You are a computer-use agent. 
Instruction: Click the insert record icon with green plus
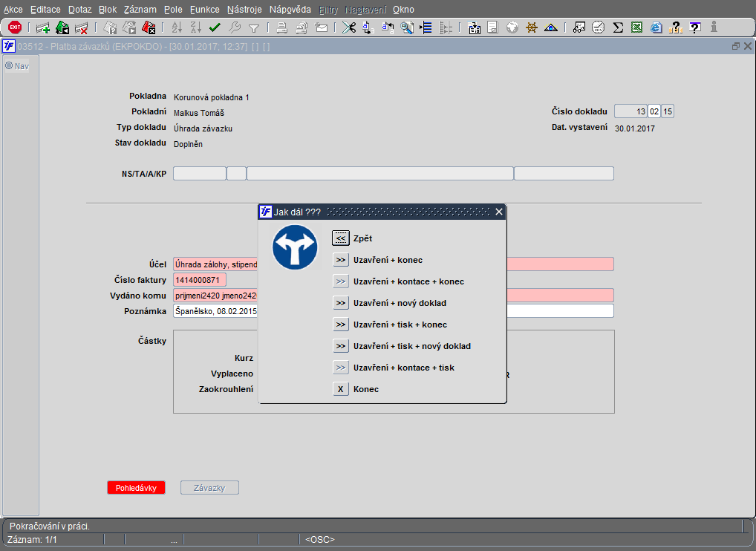pos(43,27)
